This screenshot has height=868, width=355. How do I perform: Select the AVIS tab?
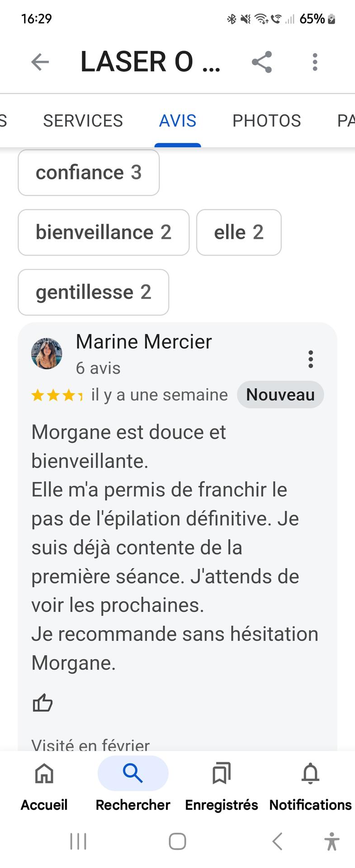(178, 121)
